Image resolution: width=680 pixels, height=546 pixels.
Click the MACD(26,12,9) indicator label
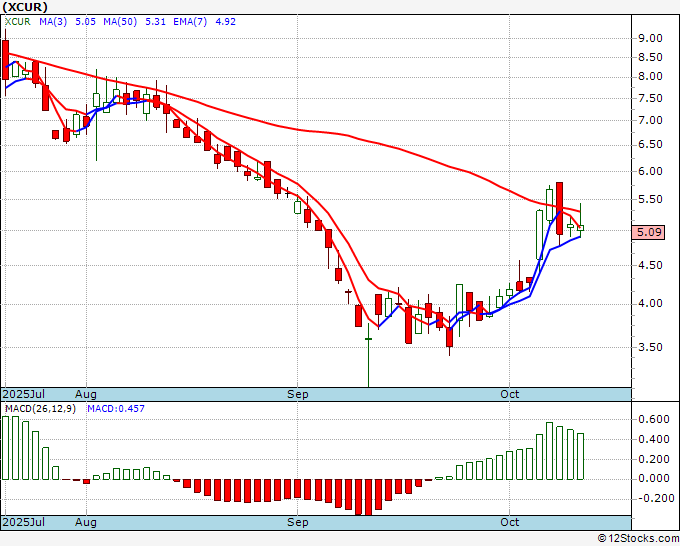40,409
